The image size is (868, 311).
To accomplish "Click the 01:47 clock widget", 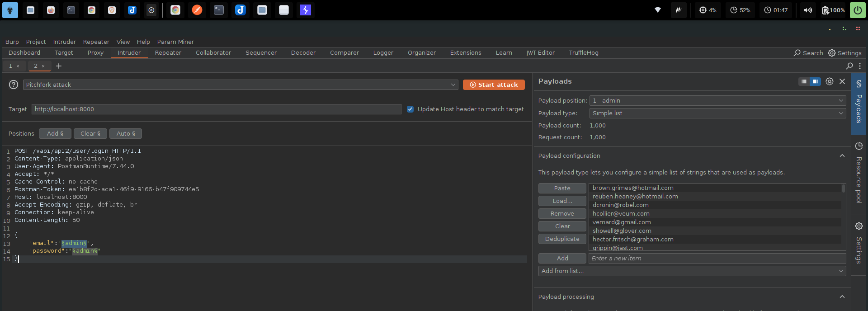I will pos(776,10).
